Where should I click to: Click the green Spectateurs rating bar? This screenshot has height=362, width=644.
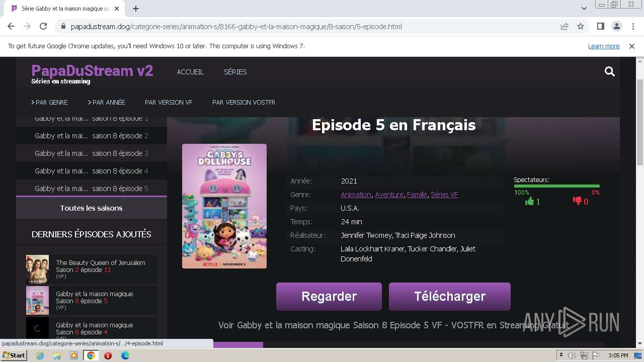556,186
